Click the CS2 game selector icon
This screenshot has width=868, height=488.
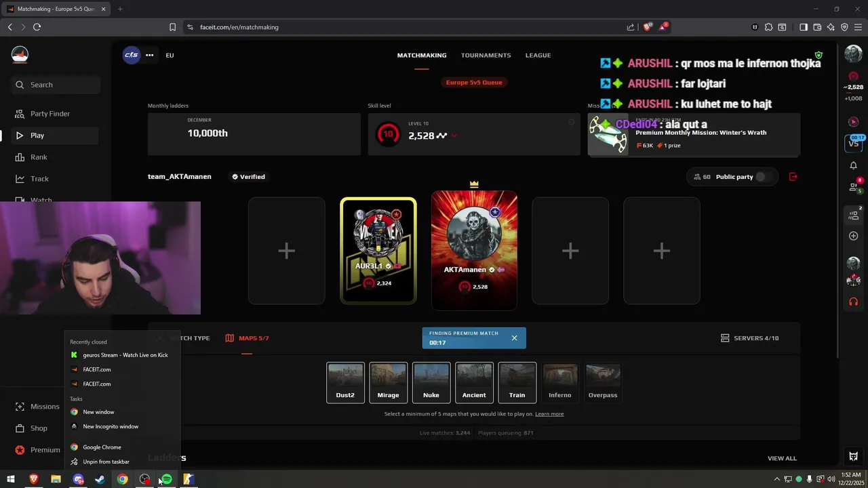coord(132,55)
